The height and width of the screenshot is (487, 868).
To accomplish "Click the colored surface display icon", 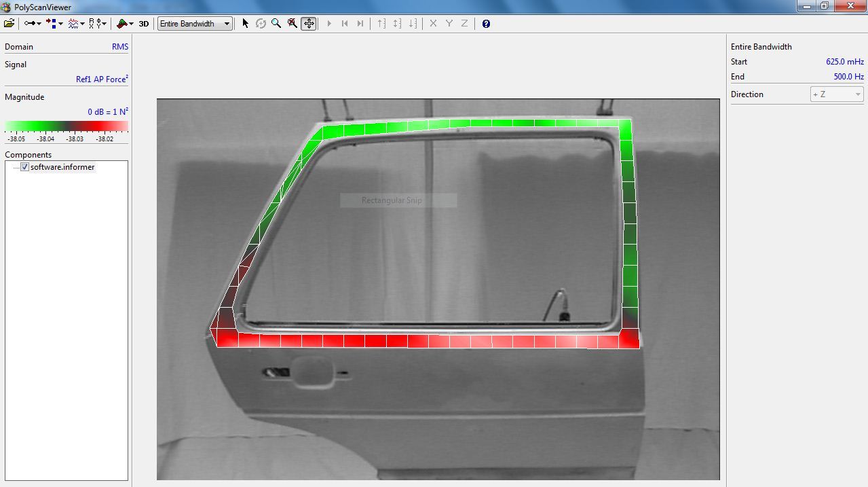I will [121, 23].
